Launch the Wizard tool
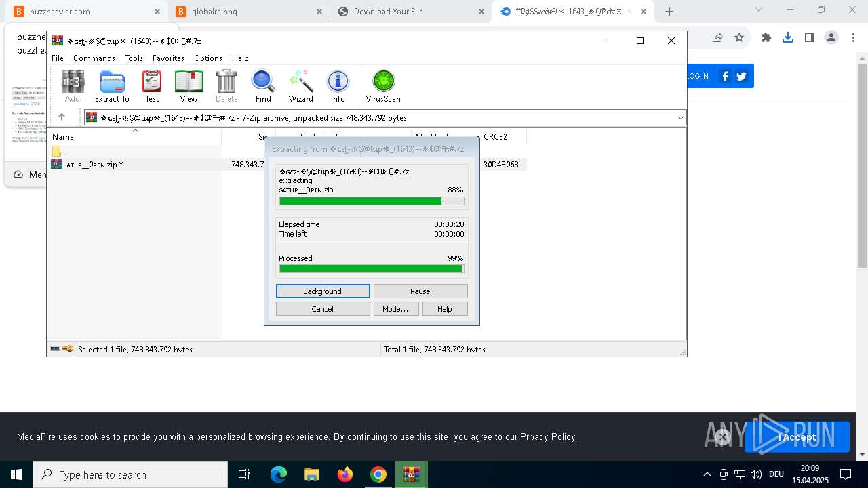The width and height of the screenshot is (868, 488). pos(301,86)
